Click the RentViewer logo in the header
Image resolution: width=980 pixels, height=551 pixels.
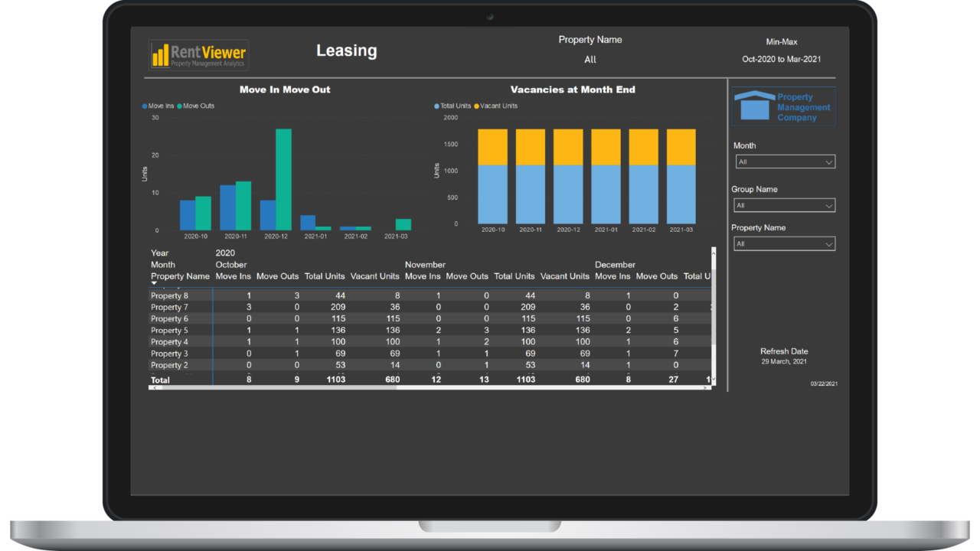point(198,54)
